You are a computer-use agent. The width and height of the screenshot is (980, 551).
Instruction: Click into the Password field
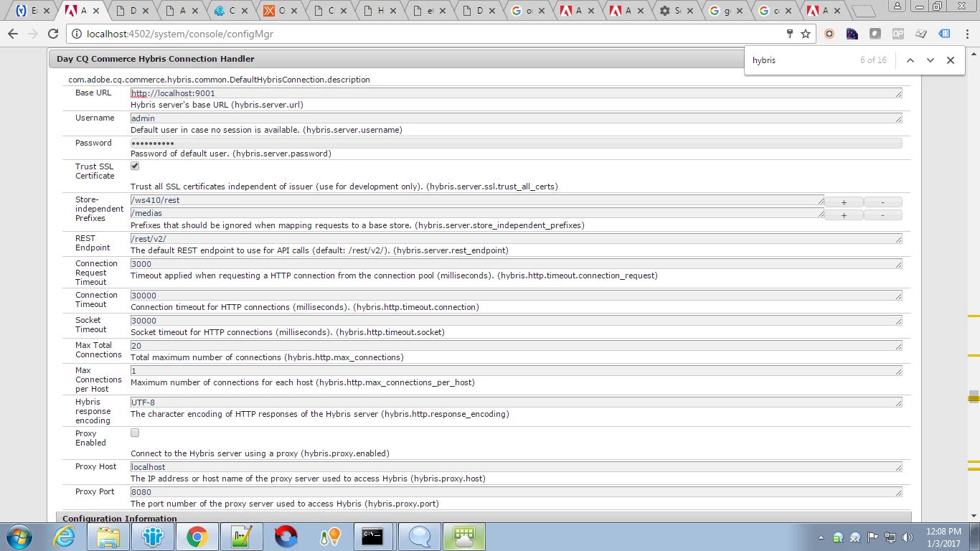pos(516,143)
